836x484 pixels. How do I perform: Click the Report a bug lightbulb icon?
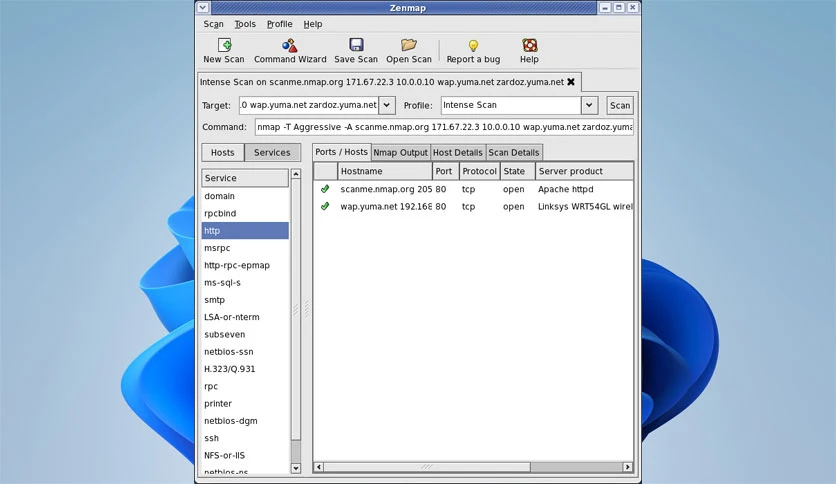tap(473, 46)
